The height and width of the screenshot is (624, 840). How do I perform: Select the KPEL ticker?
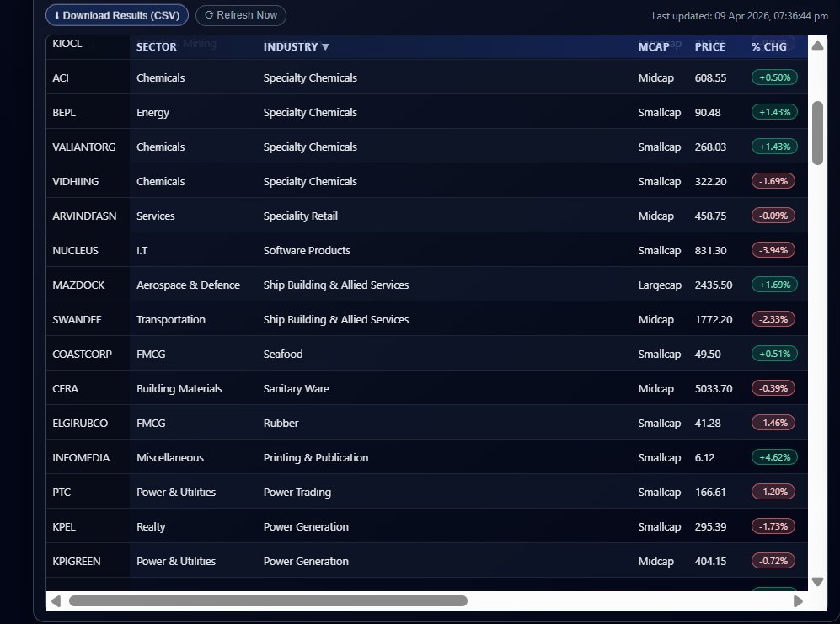[x=64, y=527]
